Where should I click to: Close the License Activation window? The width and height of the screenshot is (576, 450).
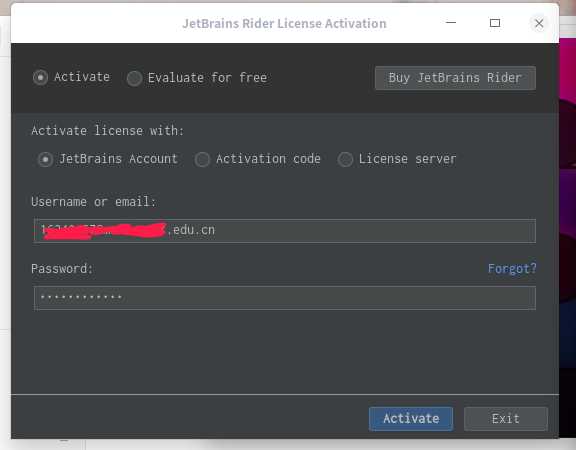(539, 24)
